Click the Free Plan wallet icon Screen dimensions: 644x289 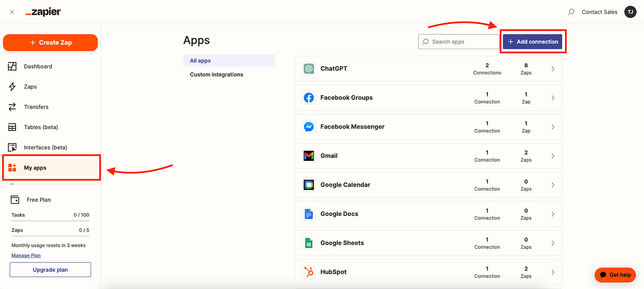15,200
